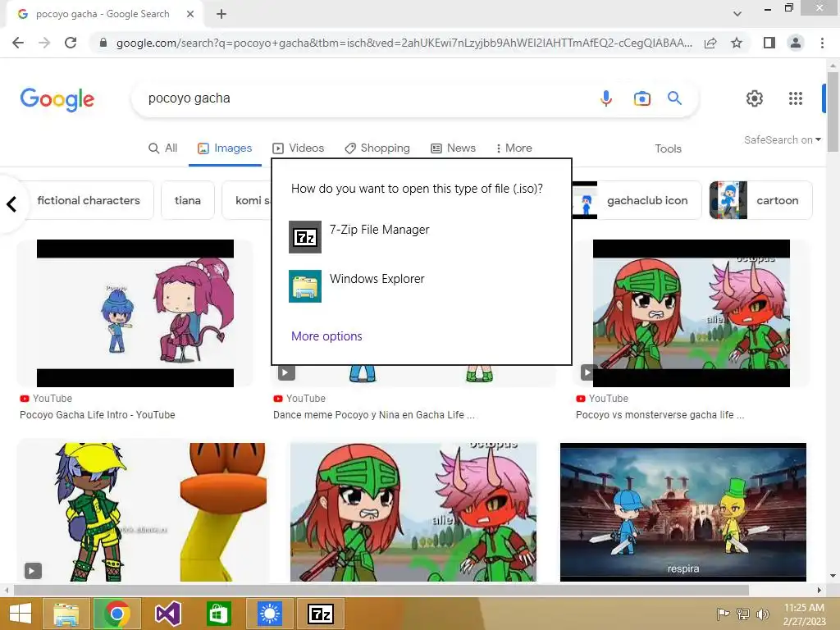Open the Action Center flag icon

point(724,614)
